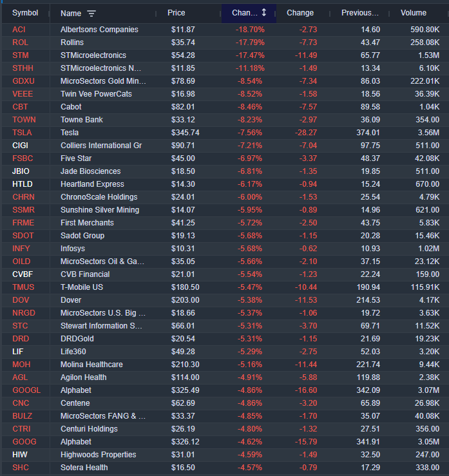The height and width of the screenshot is (476, 449).
Task: Click the -17.47% change value
Action: 250,55
